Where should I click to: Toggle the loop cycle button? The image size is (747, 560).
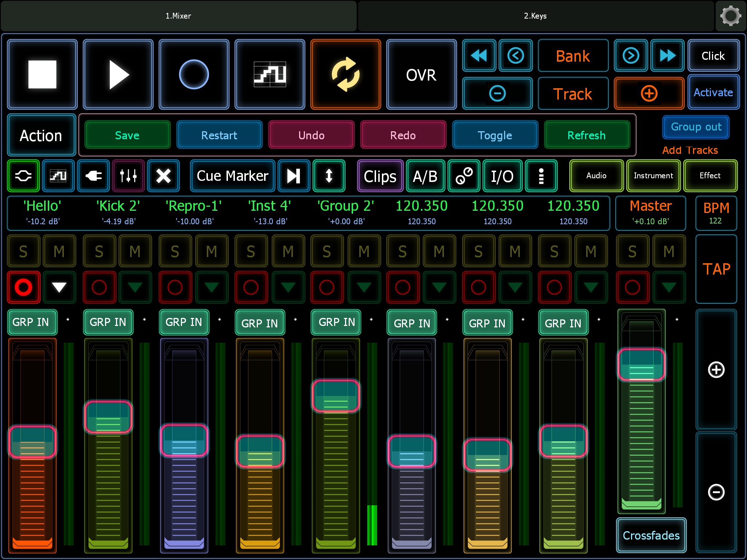(x=345, y=74)
